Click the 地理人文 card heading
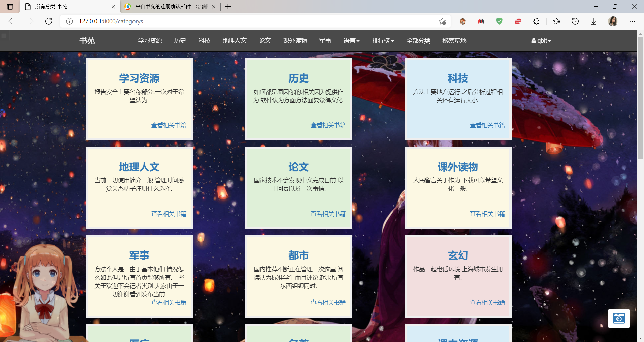Screen dimensions: 644x342 pos(139,167)
